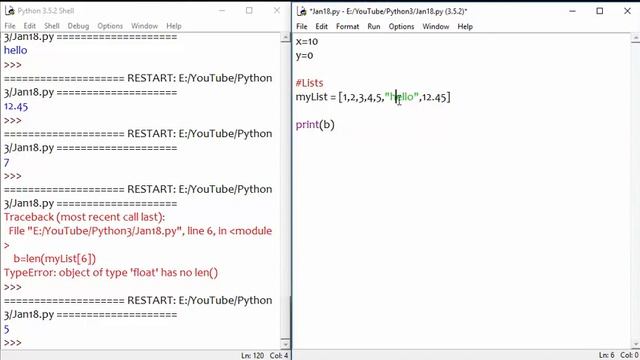Open Window menu in Python Shell window
The width and height of the screenshot is (640, 360).
point(144,26)
